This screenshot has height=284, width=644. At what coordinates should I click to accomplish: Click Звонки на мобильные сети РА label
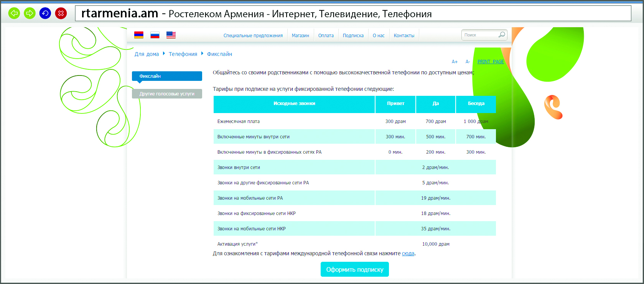pos(250,198)
